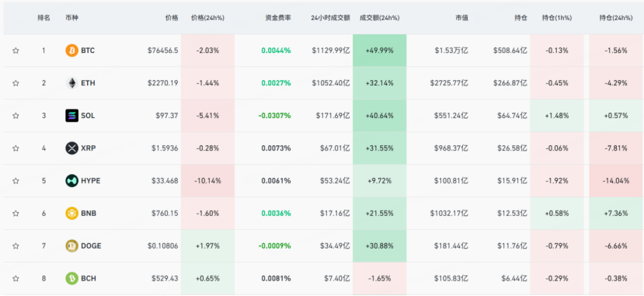This screenshot has width=644, height=296.
Task: Sort by 价格(24h%) column header
Action: [x=207, y=18]
